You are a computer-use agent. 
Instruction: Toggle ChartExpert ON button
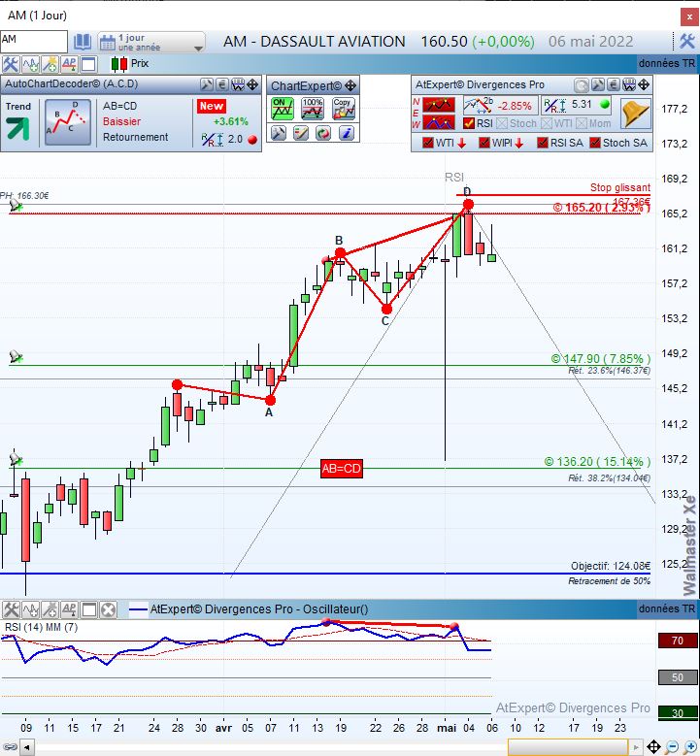tap(283, 109)
